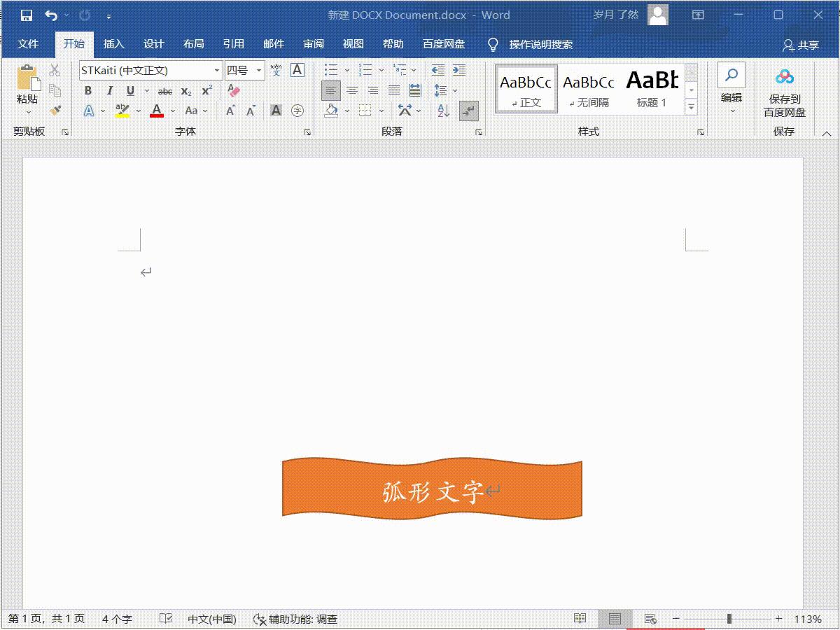840x630 pixels.
Task: Increase the indent level
Action: 458,69
